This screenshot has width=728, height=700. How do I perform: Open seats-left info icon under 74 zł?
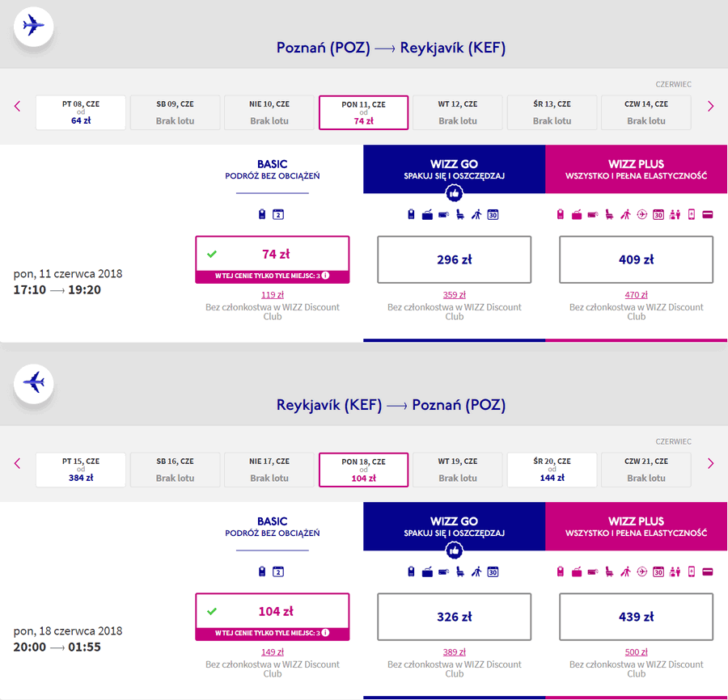(x=325, y=276)
